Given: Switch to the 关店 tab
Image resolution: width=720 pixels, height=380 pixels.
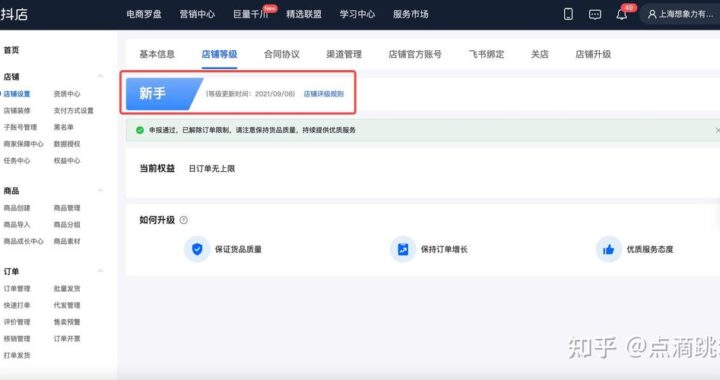Looking at the screenshot, I should point(540,54).
